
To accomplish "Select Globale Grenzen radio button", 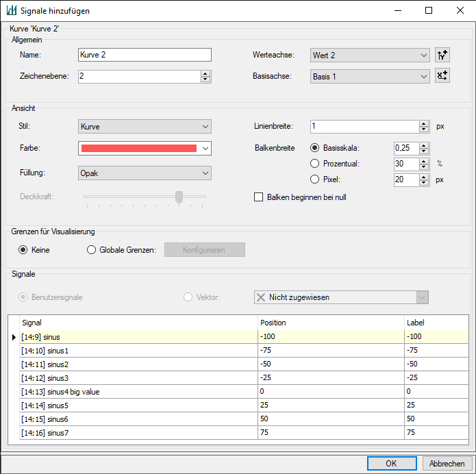I will point(92,250).
